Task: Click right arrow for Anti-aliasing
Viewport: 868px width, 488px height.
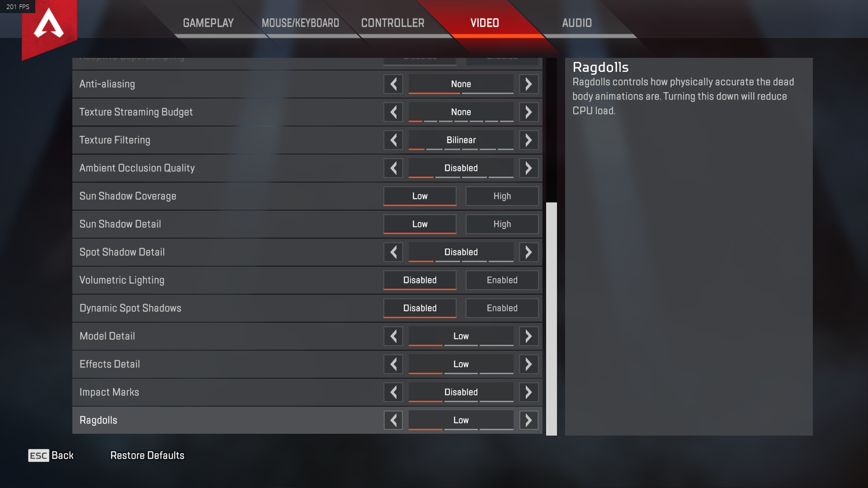Action: coord(528,84)
